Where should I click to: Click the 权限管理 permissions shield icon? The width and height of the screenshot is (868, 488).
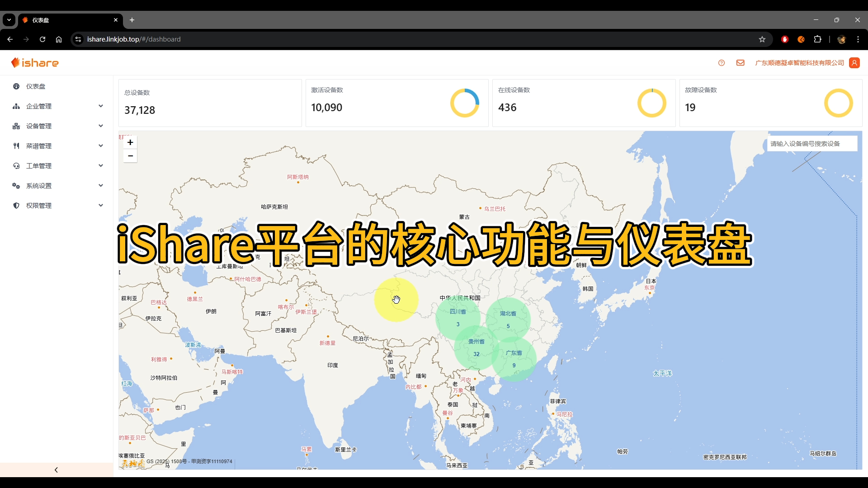point(16,205)
